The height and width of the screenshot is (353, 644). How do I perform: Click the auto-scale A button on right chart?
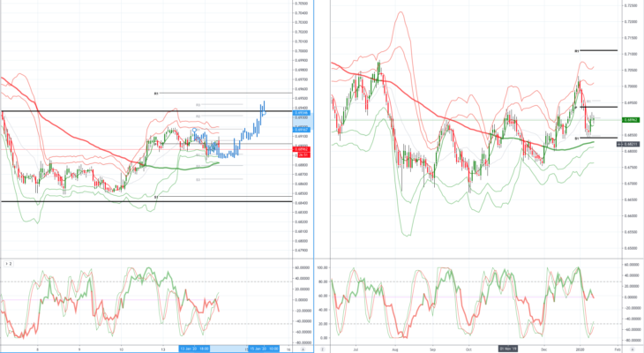tap(633, 349)
